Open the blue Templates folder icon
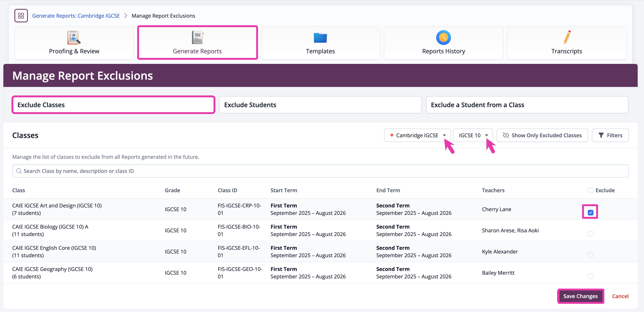Image resolution: width=644 pixels, height=312 pixels. 320,38
